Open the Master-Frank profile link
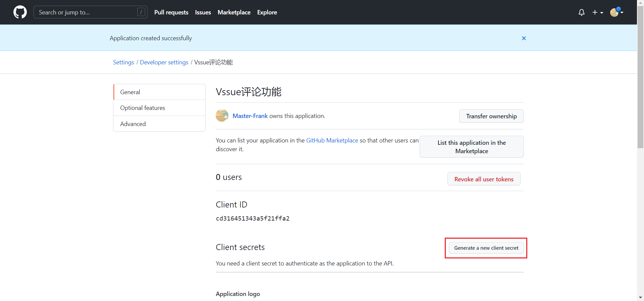This screenshot has height=301, width=644. pos(250,116)
